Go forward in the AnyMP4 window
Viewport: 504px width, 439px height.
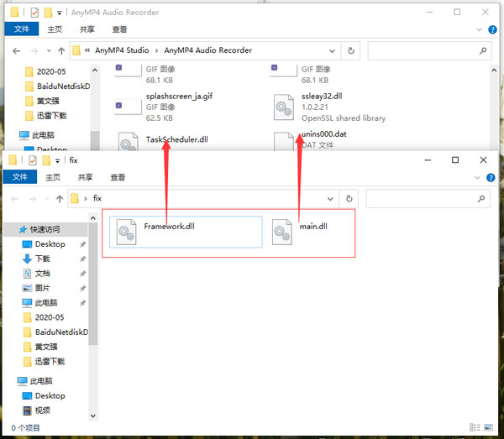[34, 50]
